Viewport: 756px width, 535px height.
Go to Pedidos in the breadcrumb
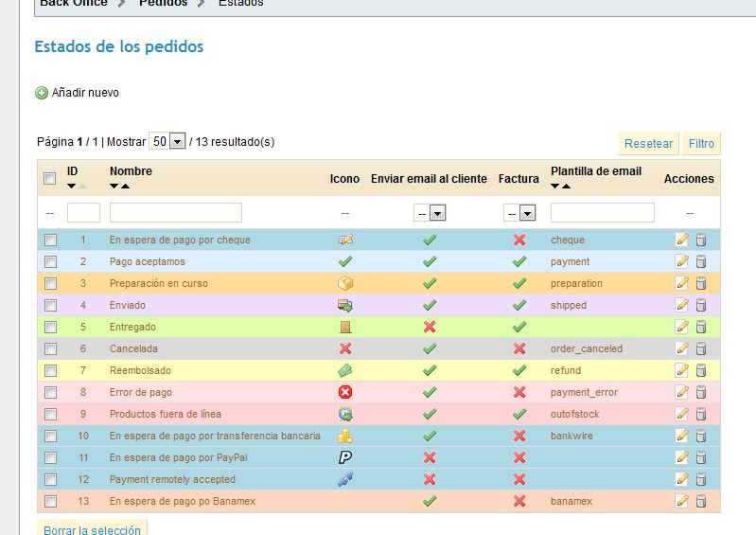(163, 3)
